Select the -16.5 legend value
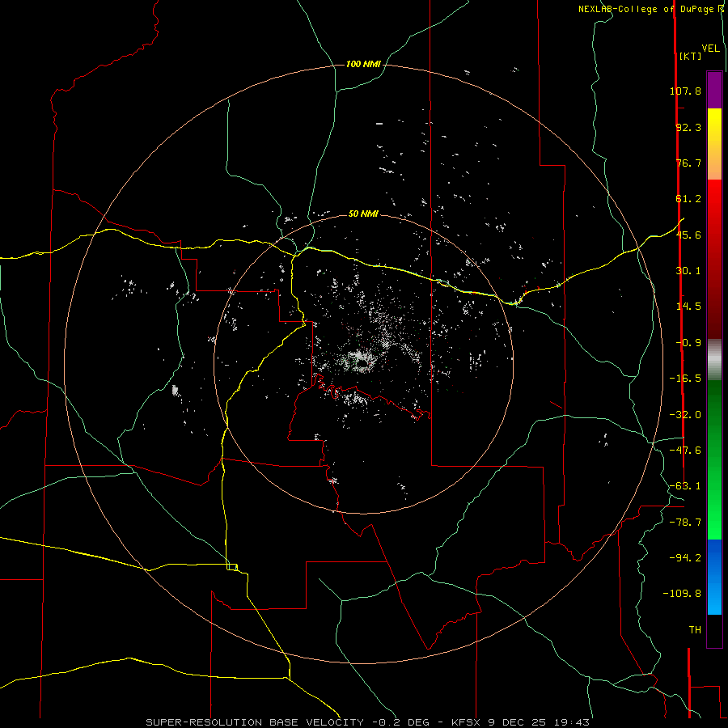Viewport: 728px width, 728px height. 685,379
